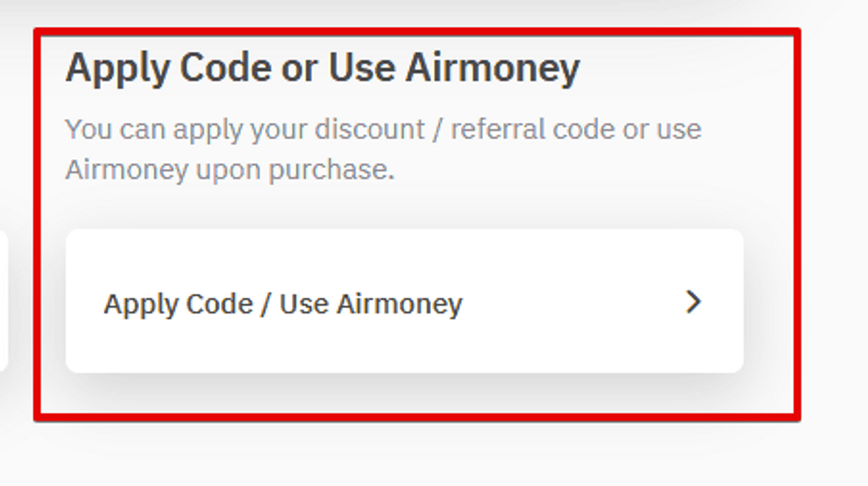Click the "Apply Code or Use Airmoney" heading
868x486 pixels.
pos(322,68)
